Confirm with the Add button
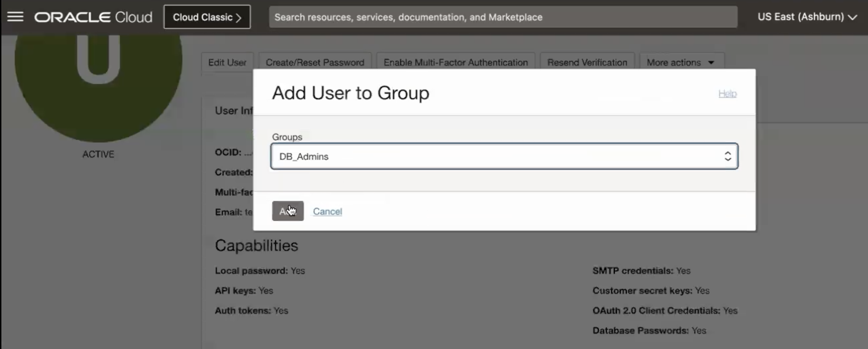This screenshot has width=868, height=349. [287, 211]
